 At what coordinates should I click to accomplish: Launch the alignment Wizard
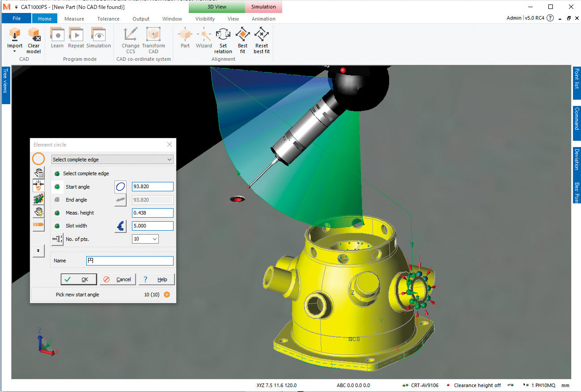pos(204,40)
